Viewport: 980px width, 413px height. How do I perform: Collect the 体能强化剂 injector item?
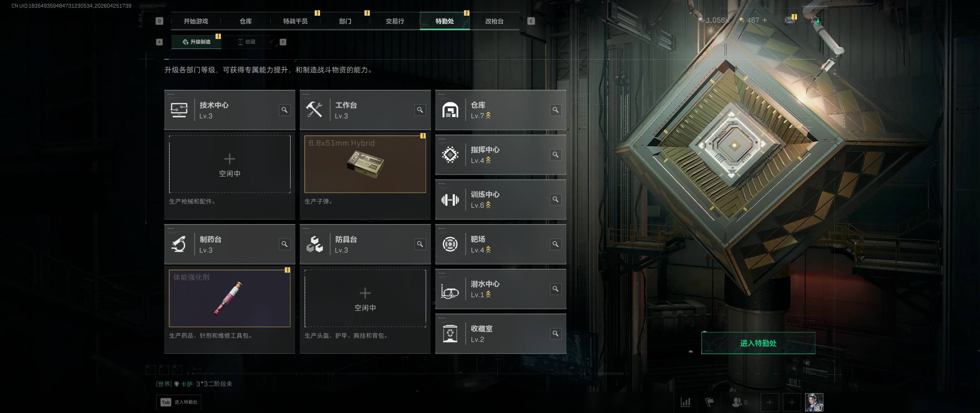click(x=230, y=298)
